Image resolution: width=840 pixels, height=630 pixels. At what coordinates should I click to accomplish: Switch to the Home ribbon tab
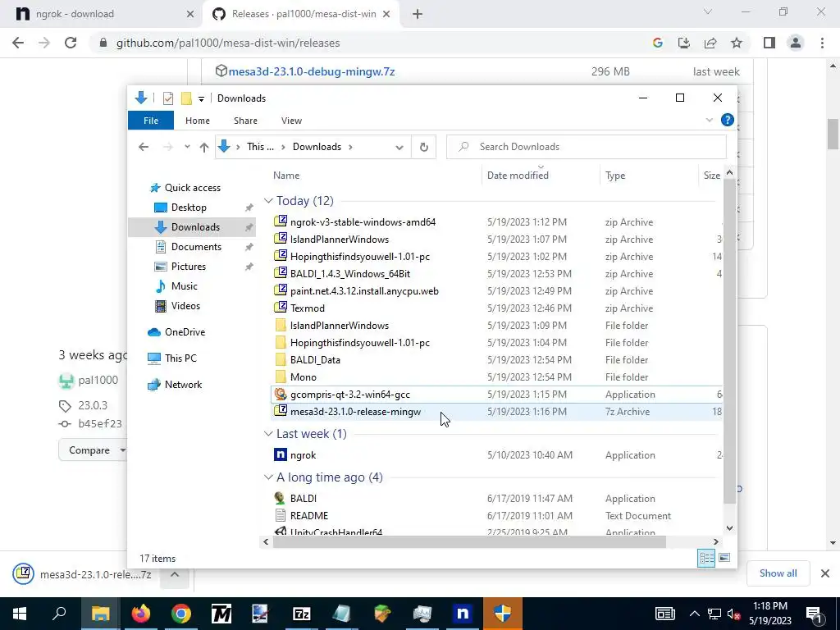197,121
